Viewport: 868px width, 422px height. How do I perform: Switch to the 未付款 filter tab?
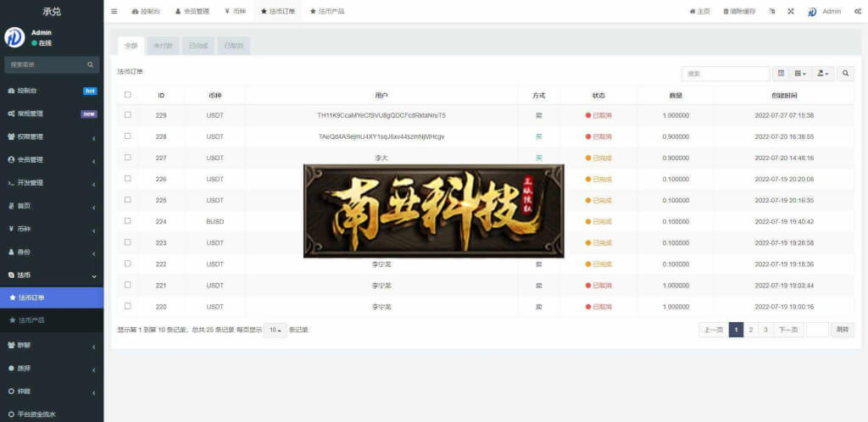pos(163,46)
